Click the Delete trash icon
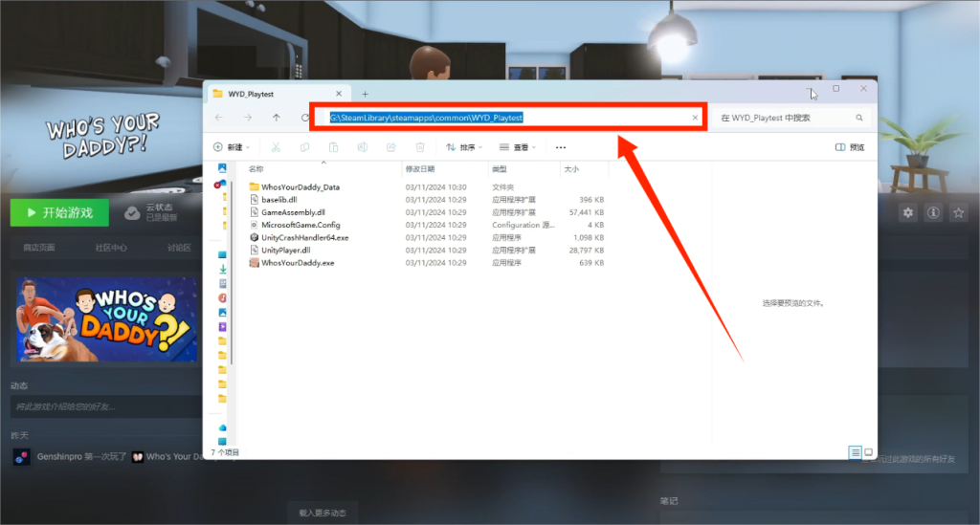The height and width of the screenshot is (525, 980). pyautogui.click(x=420, y=147)
